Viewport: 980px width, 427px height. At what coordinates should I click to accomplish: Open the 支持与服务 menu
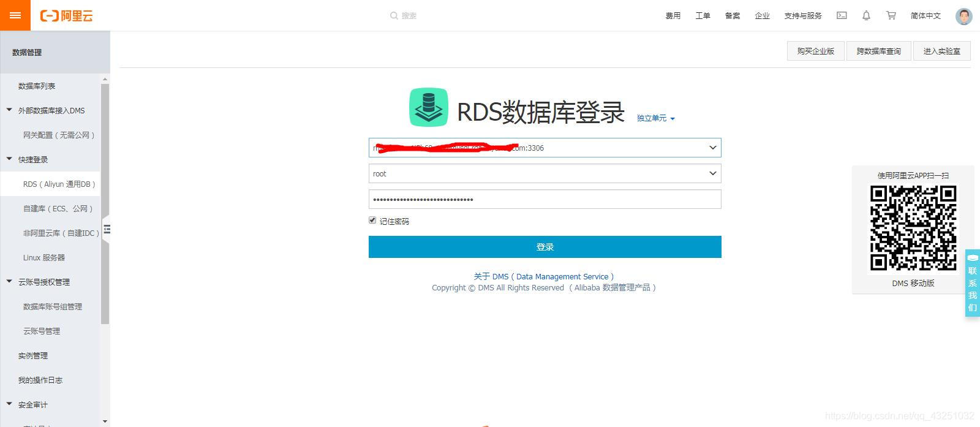(803, 16)
